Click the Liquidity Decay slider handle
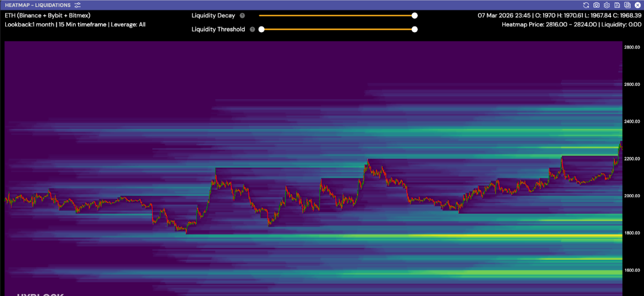Image resolution: width=644 pixels, height=296 pixels. 414,16
